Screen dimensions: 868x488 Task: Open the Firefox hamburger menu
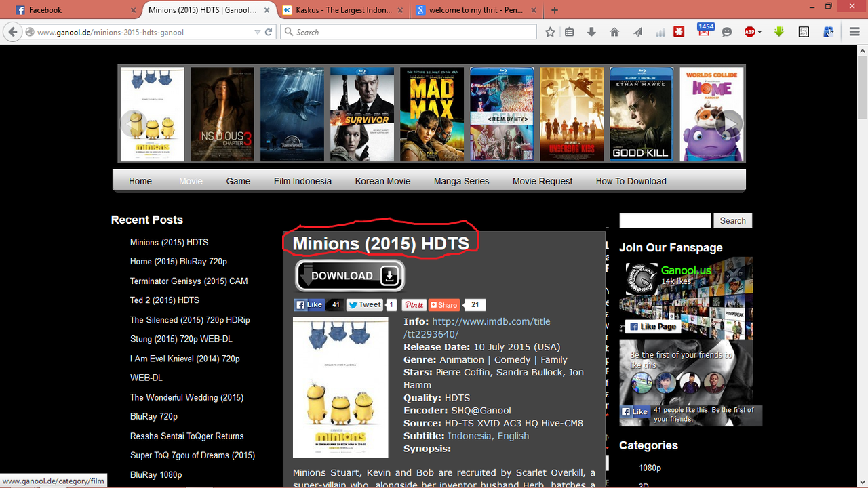click(x=855, y=32)
